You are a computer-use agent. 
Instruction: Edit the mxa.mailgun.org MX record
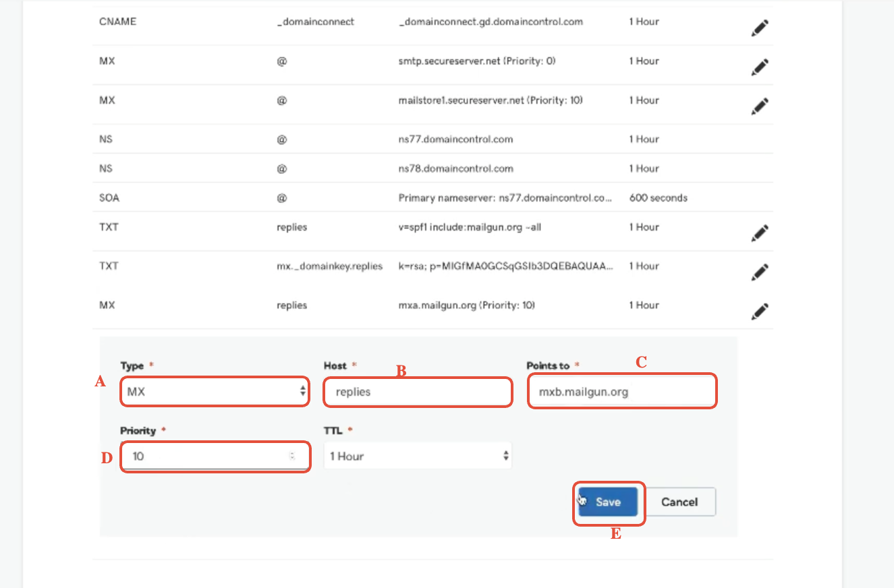point(760,312)
